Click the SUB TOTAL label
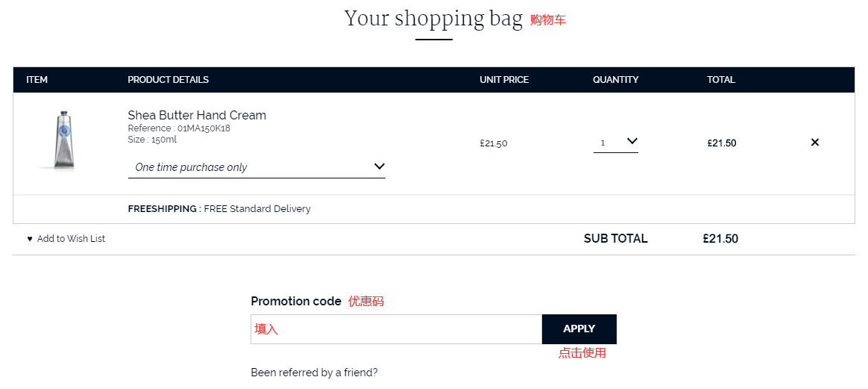868x389 pixels. [x=615, y=239]
